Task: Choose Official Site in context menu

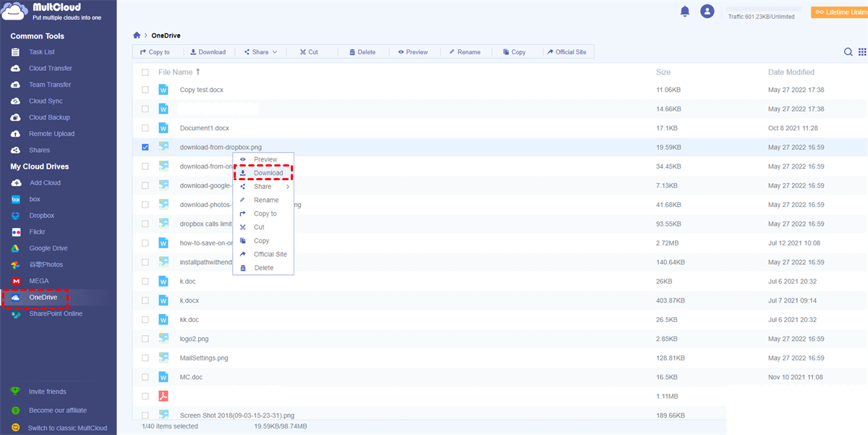Action: click(263, 254)
